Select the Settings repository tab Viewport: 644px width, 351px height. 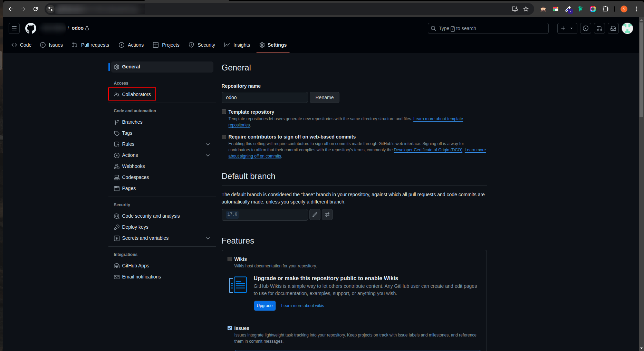(273, 45)
